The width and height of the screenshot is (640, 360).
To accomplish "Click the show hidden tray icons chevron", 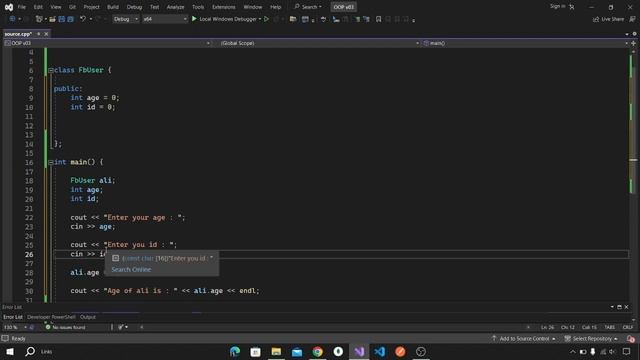I will 573,352.
